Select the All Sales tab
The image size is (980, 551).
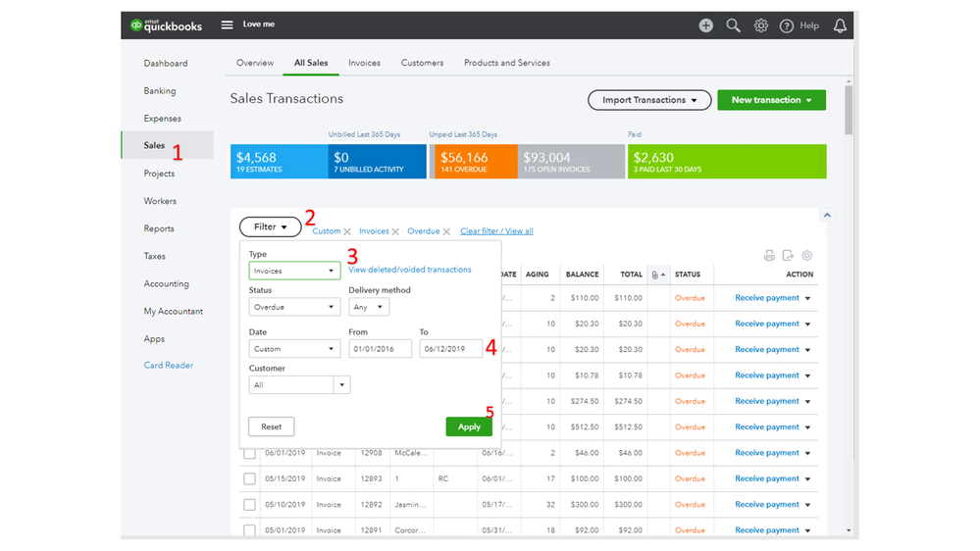point(311,63)
